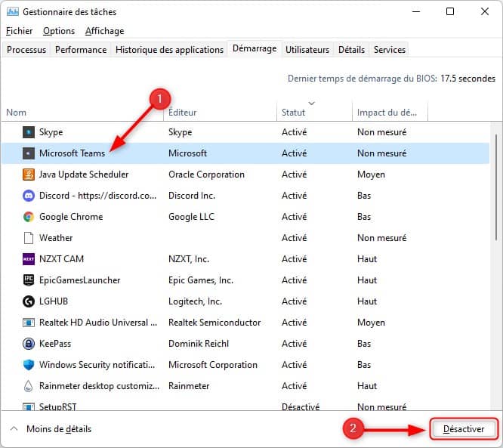Image resolution: width=503 pixels, height=448 pixels.
Task: Select Java Update Scheduler entry
Action: tap(84, 175)
